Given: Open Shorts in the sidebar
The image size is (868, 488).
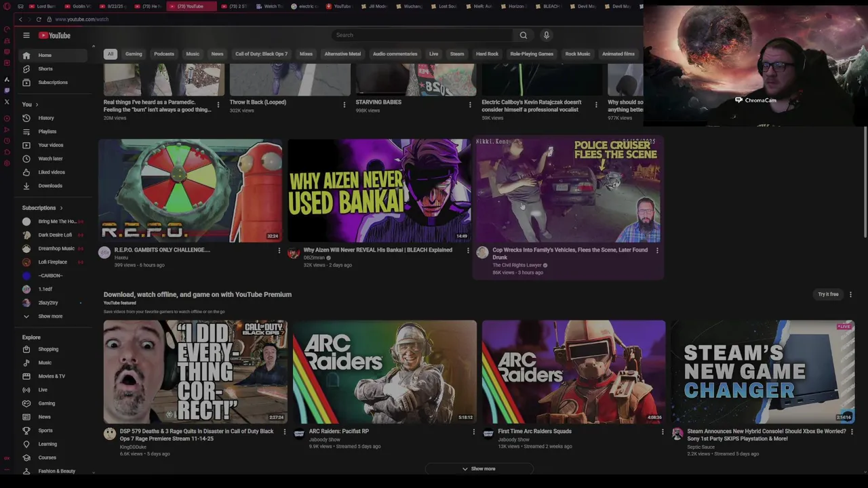Looking at the screenshot, I should (52, 68).
